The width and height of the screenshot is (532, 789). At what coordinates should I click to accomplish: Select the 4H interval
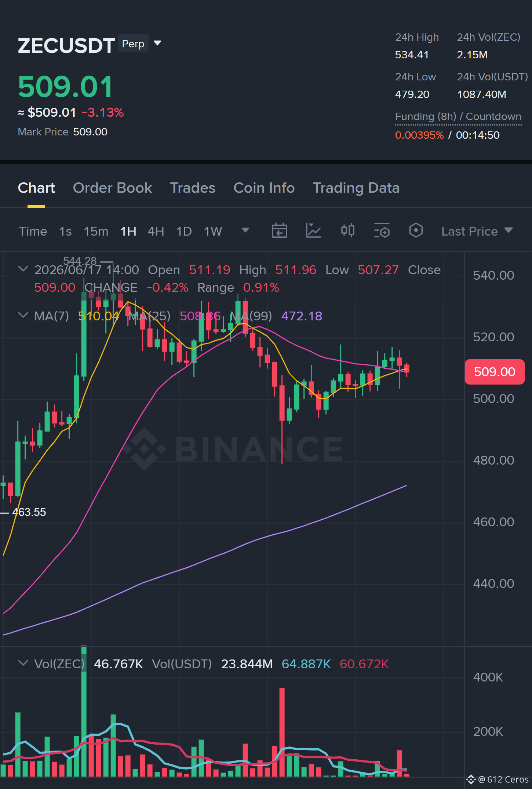[156, 231]
